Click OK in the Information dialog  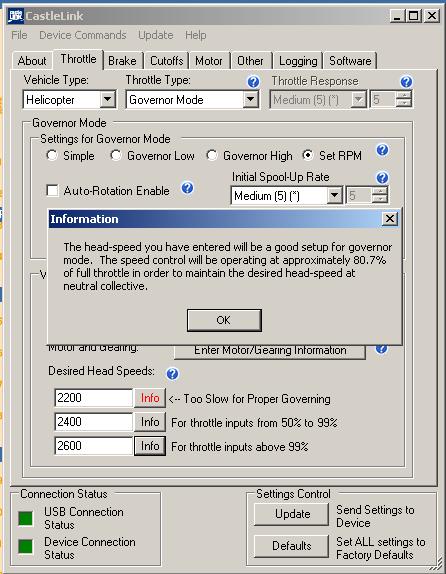point(224,320)
